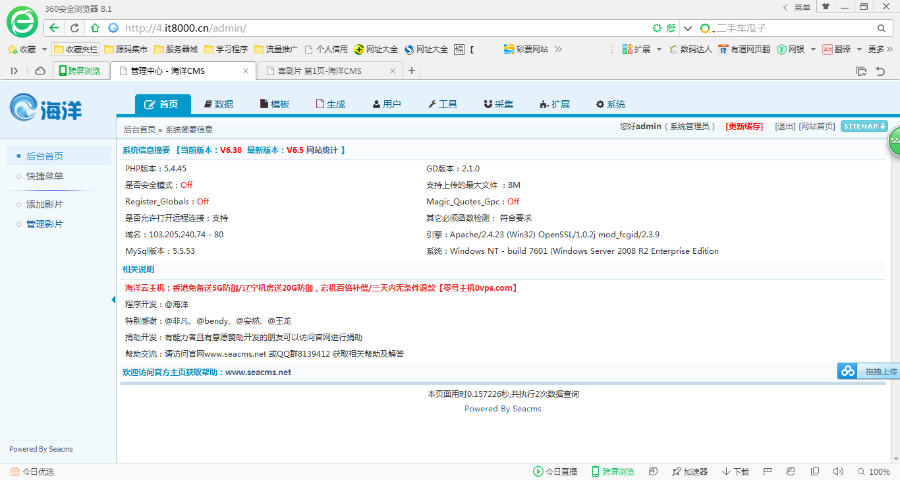Toggle the sidebar panel icon beside cloud
The height and width of the screenshot is (480, 900).
click(x=14, y=71)
